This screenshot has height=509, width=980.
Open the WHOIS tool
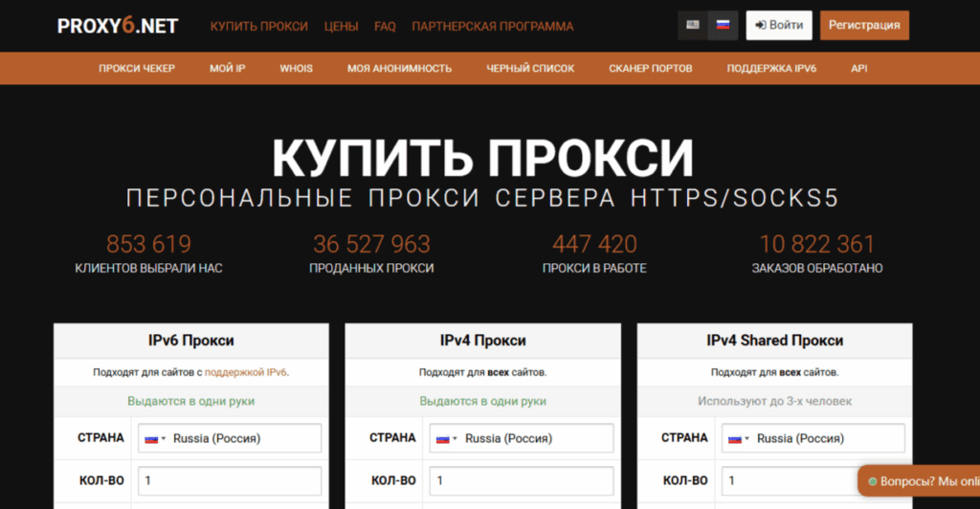point(297,69)
